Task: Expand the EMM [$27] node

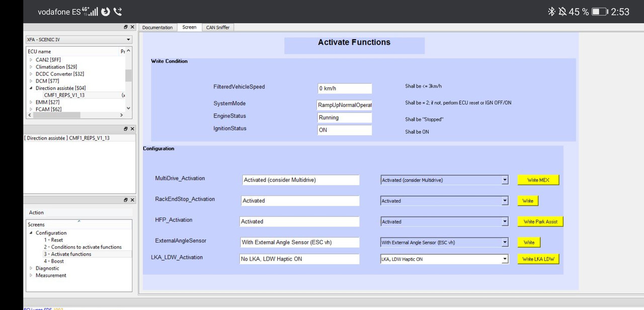Action: pos(31,102)
